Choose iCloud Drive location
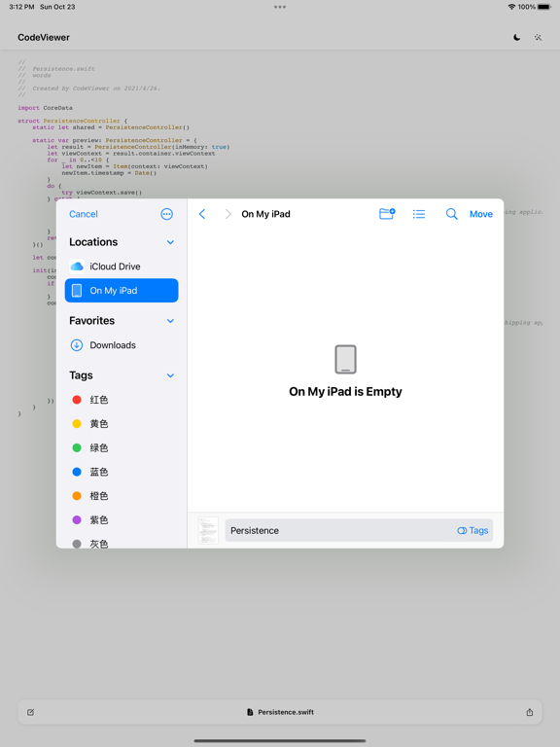Viewport: 560px width, 747px height. [122, 267]
